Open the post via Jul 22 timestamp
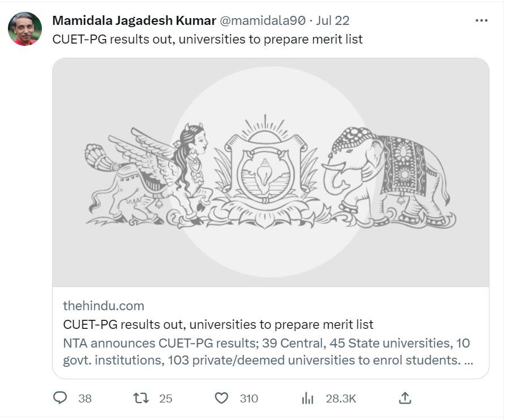Viewport: 519px width, 420px height. 333,20
